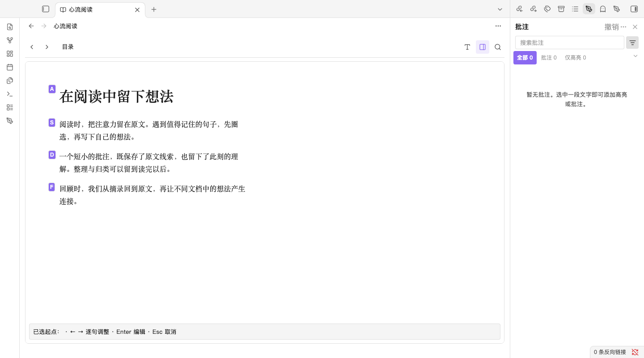Close the 批注 annotations panel

tap(635, 27)
